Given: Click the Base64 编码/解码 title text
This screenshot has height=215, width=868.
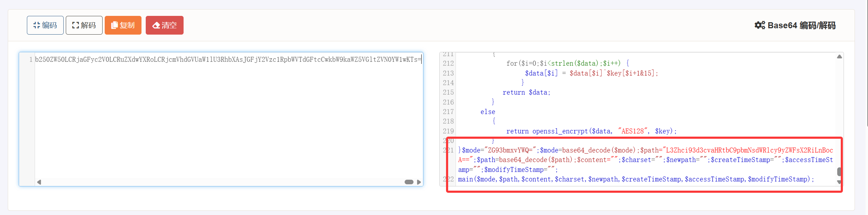Looking at the screenshot, I should [x=801, y=25].
